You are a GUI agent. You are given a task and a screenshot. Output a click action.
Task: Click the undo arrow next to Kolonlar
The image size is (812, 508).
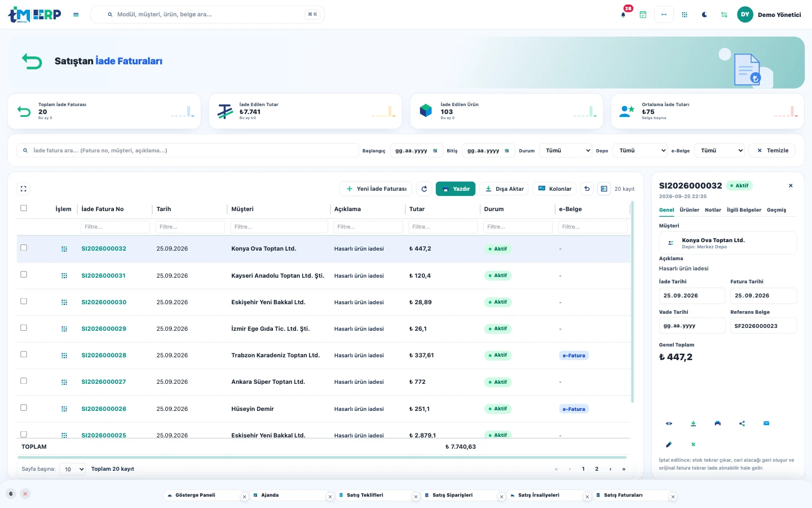587,189
